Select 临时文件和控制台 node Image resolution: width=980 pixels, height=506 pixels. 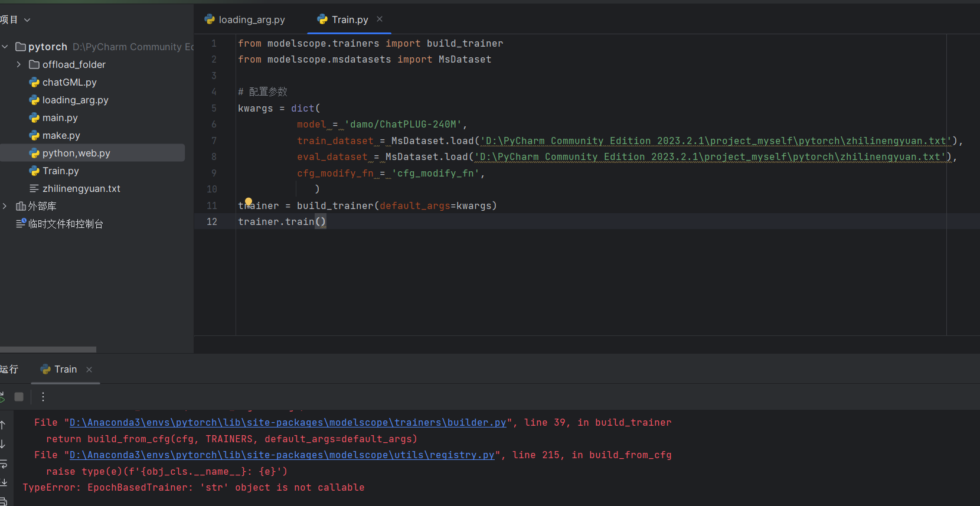pyautogui.click(x=66, y=224)
